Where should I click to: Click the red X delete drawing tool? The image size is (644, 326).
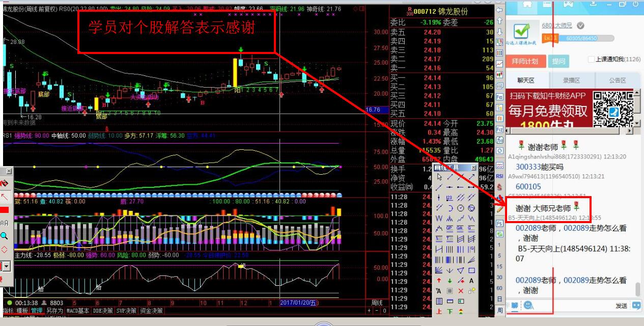pos(461,291)
